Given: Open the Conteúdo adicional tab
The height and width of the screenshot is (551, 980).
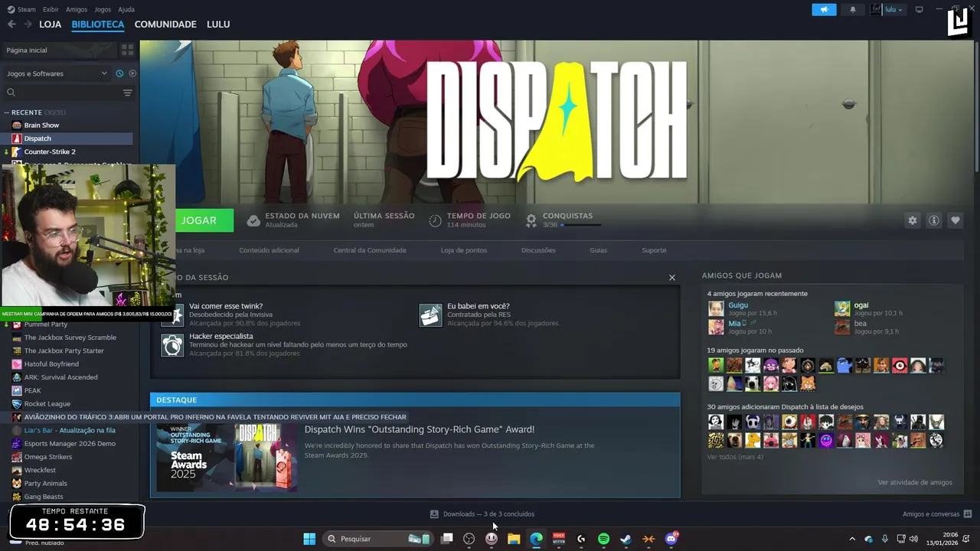Looking at the screenshot, I should (269, 250).
